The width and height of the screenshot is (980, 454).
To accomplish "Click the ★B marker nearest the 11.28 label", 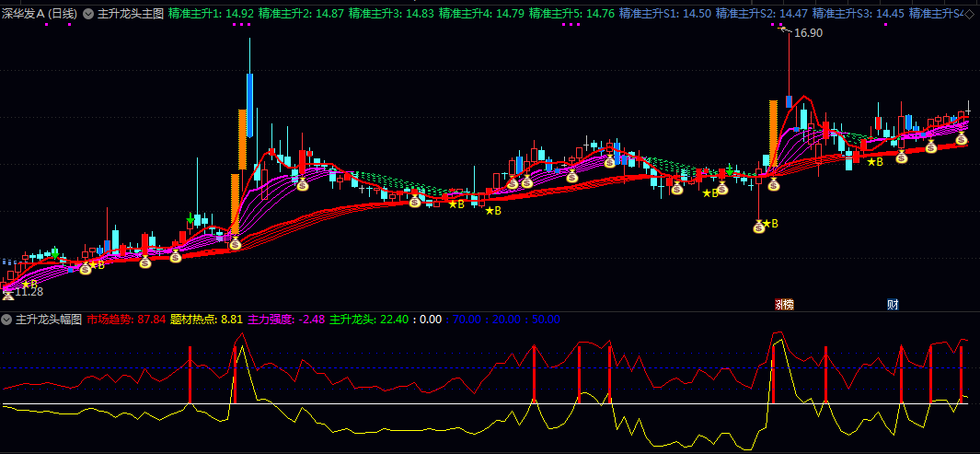I will coord(29,284).
